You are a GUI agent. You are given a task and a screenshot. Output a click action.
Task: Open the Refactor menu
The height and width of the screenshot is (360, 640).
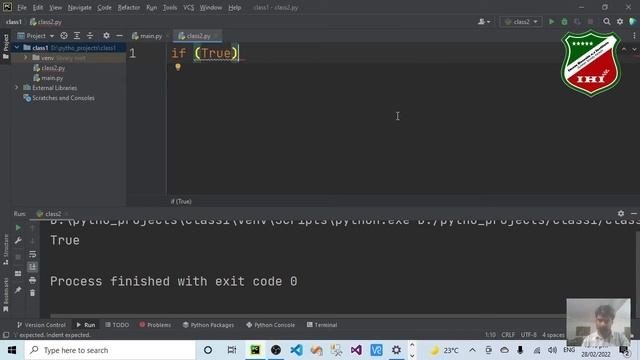[129, 7]
